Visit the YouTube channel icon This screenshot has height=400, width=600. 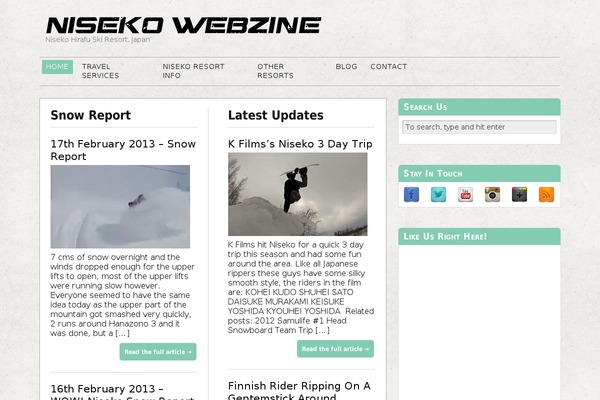(x=465, y=194)
